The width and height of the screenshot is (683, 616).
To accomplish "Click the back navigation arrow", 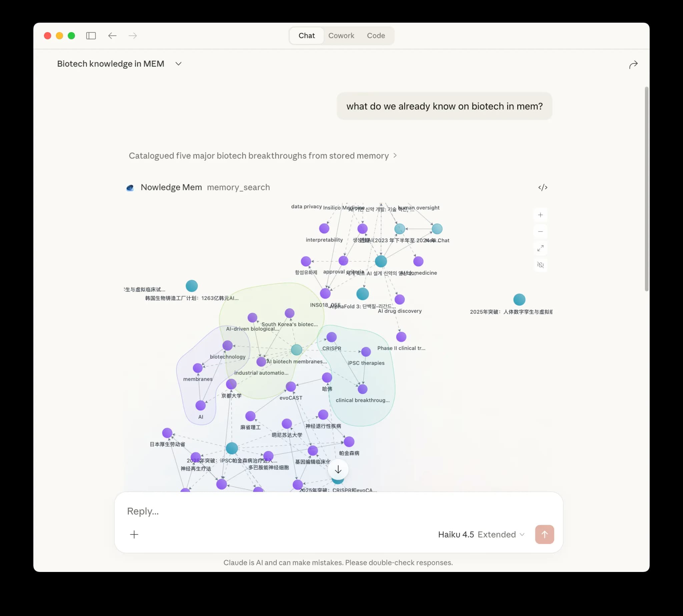I will click(112, 35).
